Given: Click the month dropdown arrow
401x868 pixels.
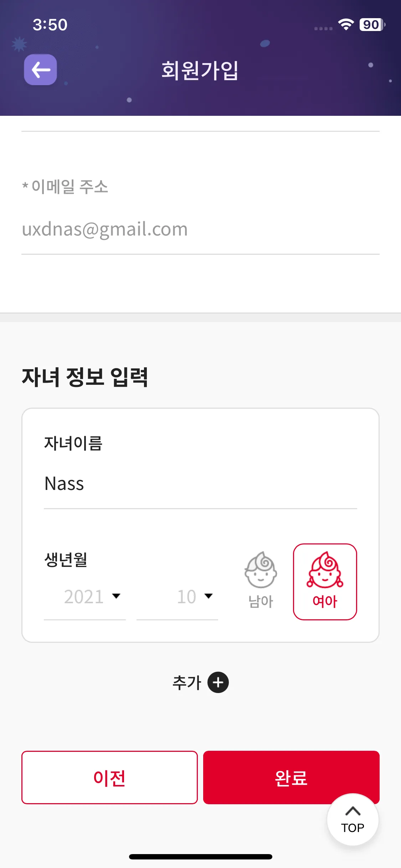Looking at the screenshot, I should [209, 596].
